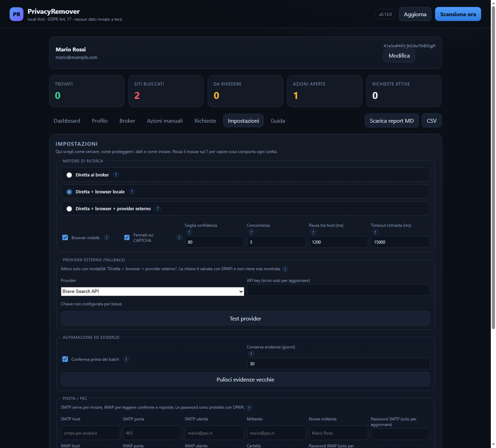Click the SMTP host field
Screen dimensions: 496x448
coord(91,433)
